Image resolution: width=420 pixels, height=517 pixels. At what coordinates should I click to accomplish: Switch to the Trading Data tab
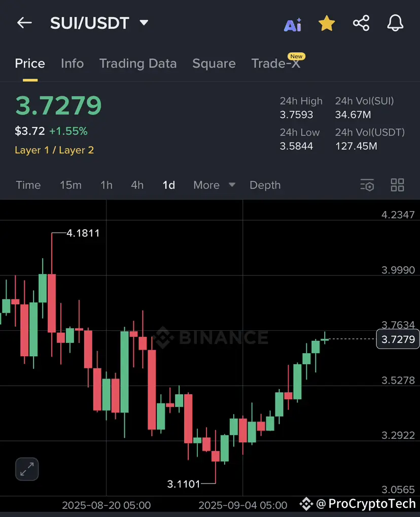coord(138,63)
